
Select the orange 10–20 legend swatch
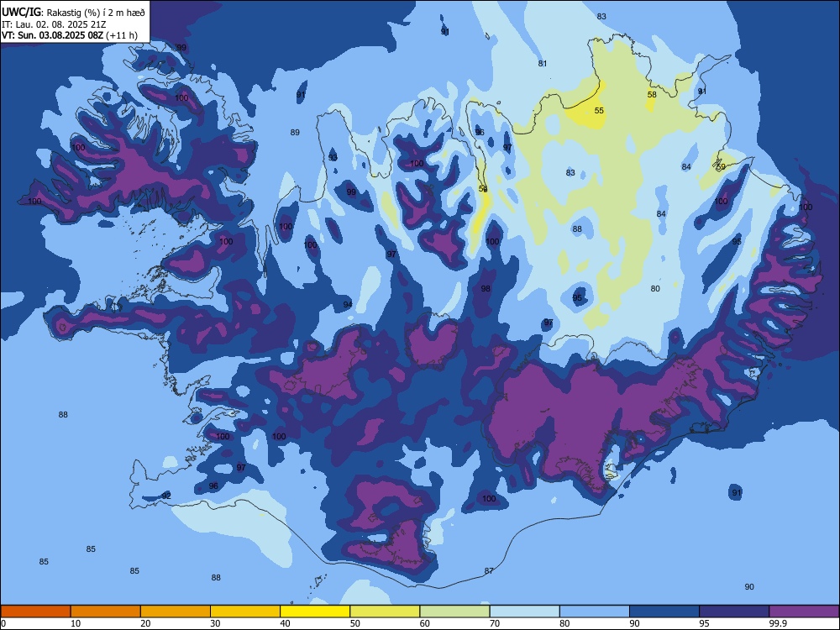pos(106,612)
